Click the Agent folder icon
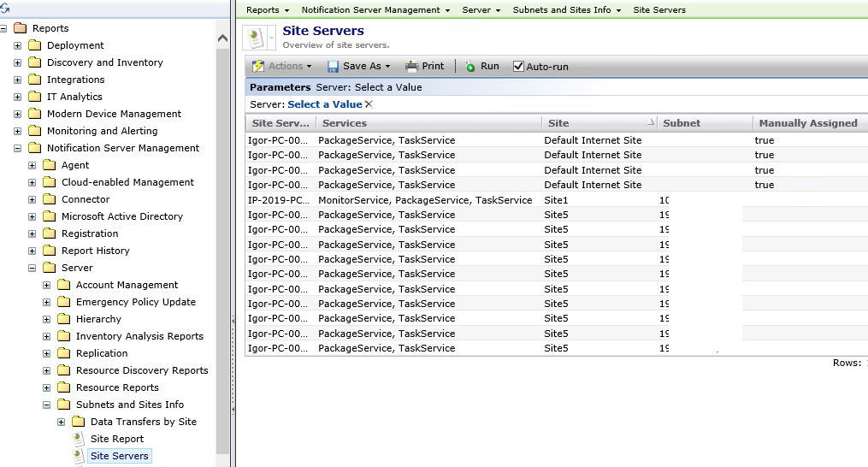The image size is (868, 467). pos(50,165)
